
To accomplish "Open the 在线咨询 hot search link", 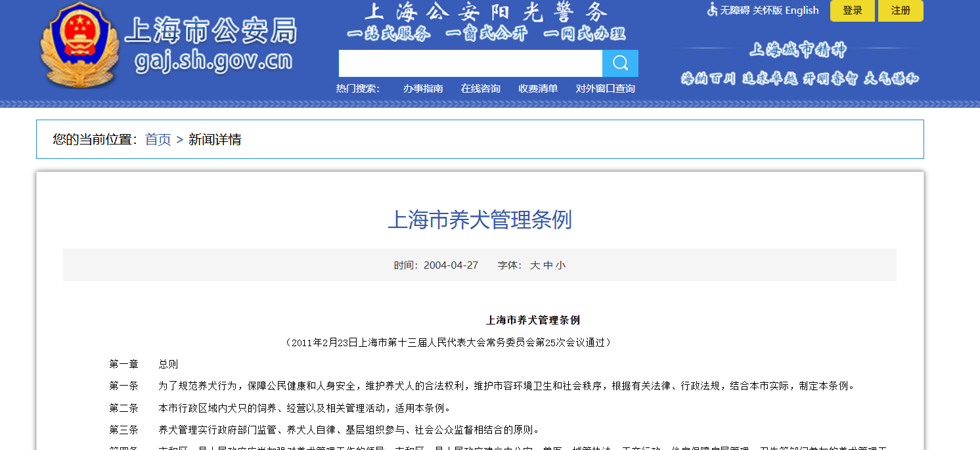I will click(480, 89).
